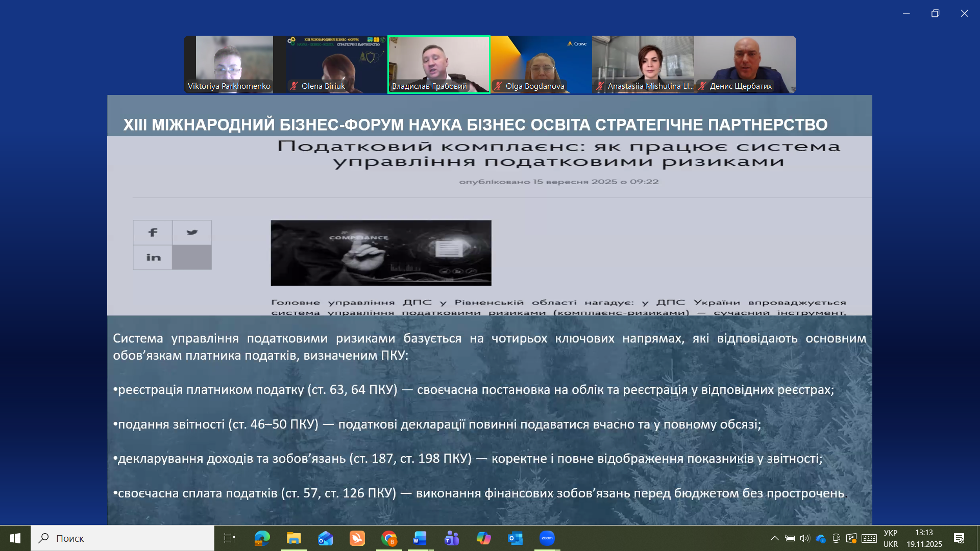Image resolution: width=980 pixels, height=551 pixels.
Task: Open the clock and date flyout
Action: pos(924,538)
